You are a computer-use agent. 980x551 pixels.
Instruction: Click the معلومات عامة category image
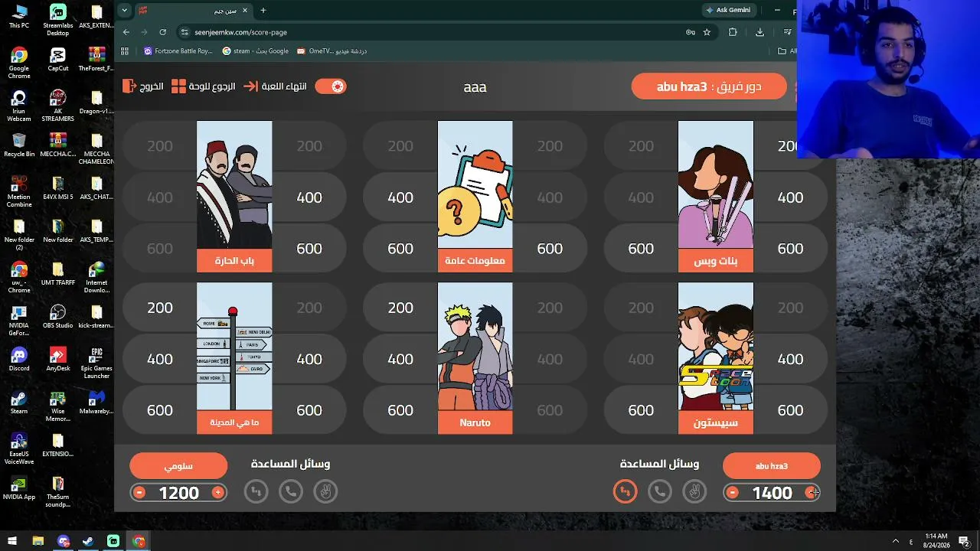475,184
